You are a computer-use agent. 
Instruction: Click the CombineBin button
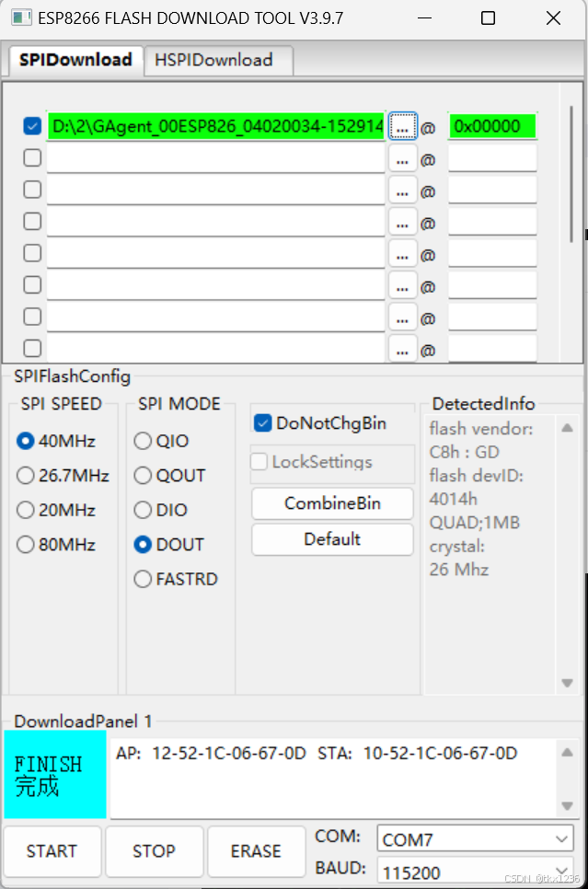coord(332,503)
